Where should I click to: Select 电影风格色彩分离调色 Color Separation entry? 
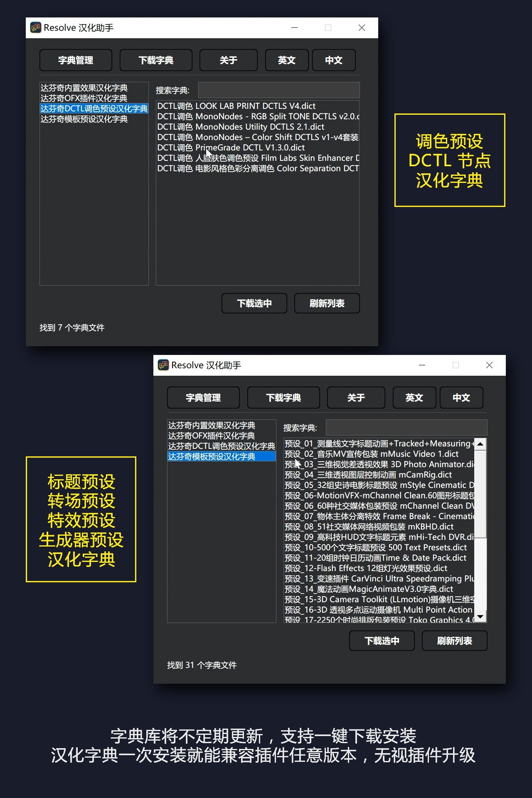(258, 168)
